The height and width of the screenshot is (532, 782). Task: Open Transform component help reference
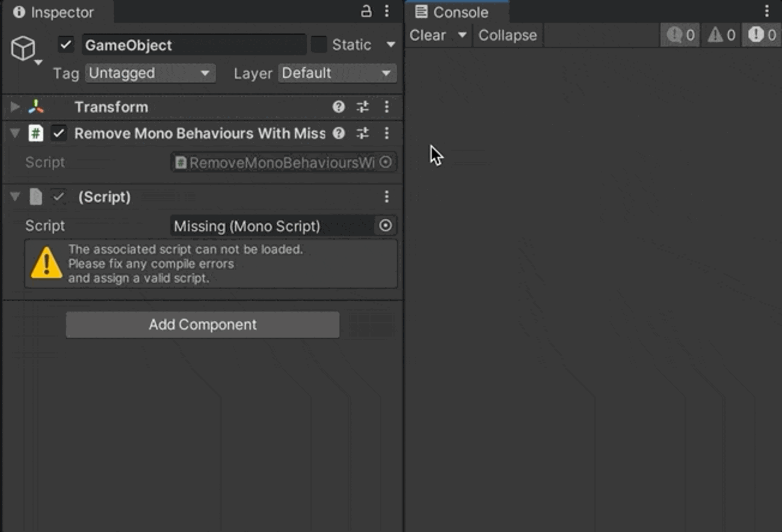[x=339, y=107]
